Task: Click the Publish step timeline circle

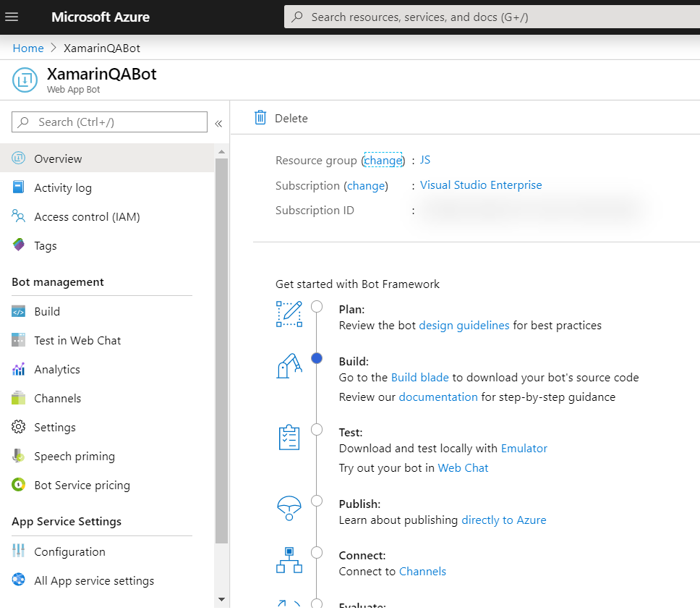Action: [317, 501]
